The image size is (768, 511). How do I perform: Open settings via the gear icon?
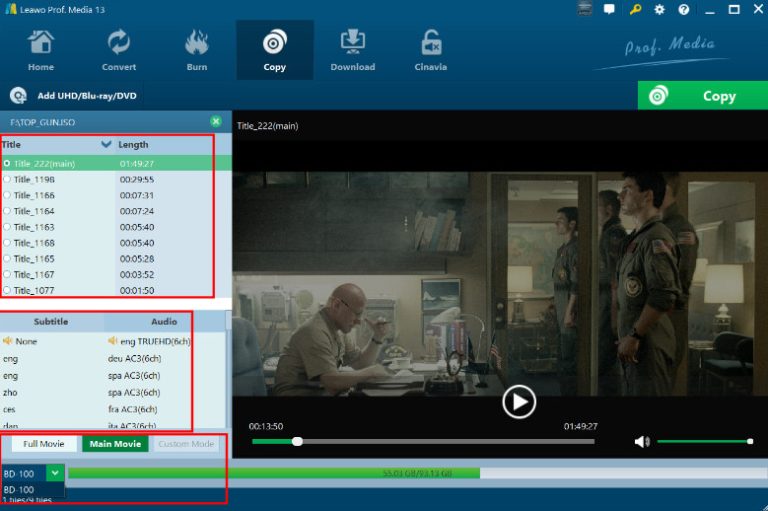[659, 9]
